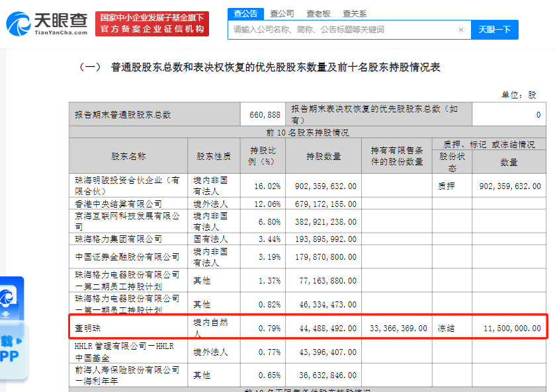Image resolution: width=555 pixels, height=392 pixels.
Task: Click the 12.06% holding ratio cell
Action: point(263,204)
